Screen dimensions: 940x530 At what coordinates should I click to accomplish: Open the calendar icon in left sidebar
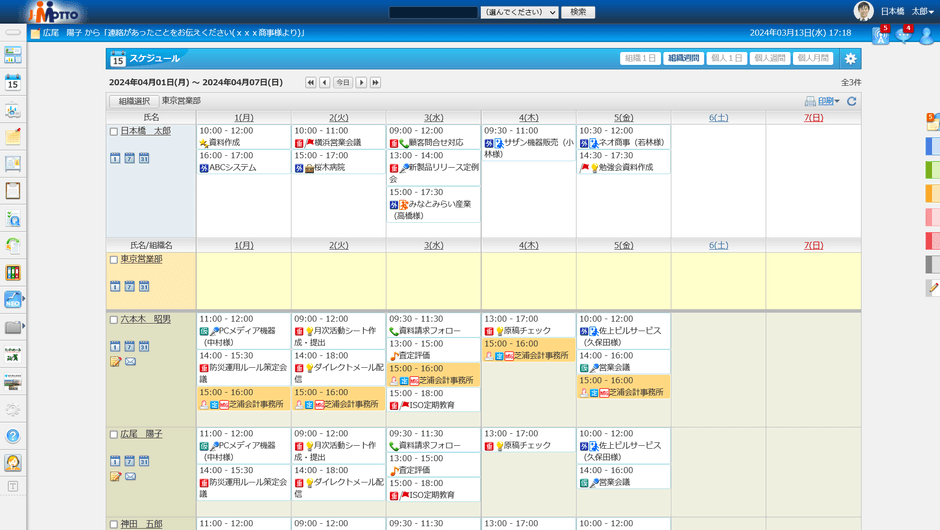pos(13,83)
